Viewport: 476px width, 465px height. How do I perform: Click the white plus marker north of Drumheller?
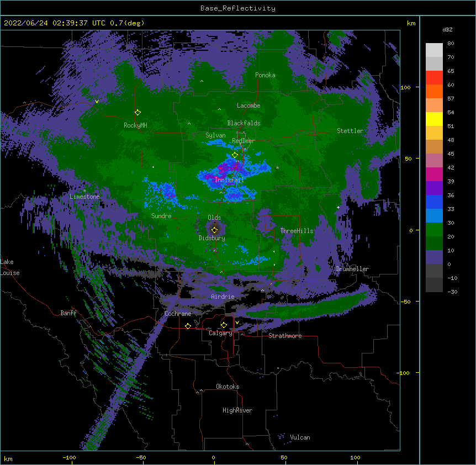338,207
